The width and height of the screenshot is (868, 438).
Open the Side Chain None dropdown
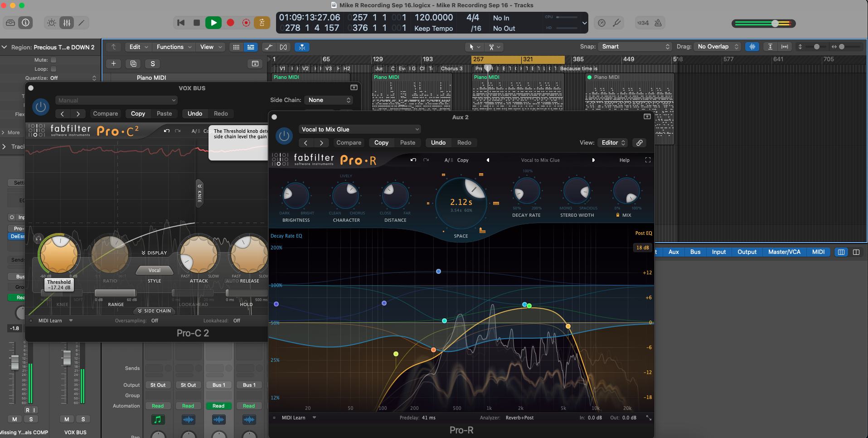(329, 100)
